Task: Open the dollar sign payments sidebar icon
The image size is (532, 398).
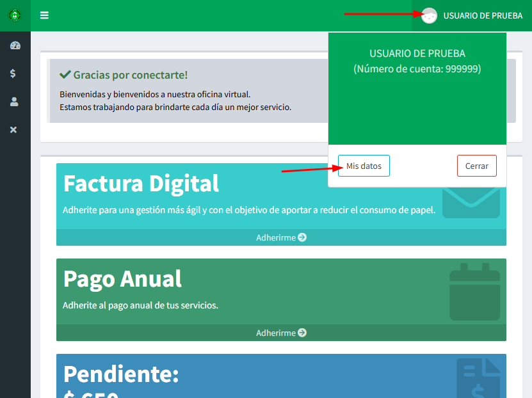Action: [x=13, y=74]
